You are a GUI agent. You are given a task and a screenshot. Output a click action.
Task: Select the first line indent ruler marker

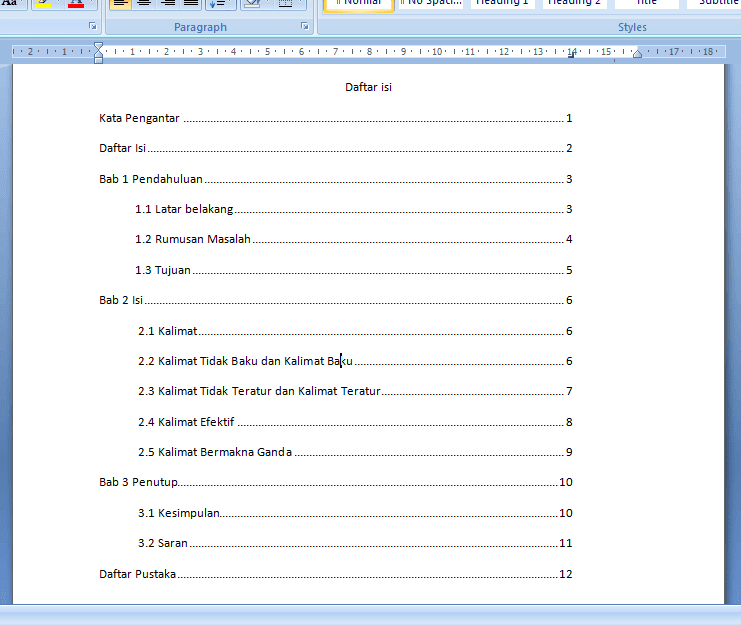coord(98,47)
